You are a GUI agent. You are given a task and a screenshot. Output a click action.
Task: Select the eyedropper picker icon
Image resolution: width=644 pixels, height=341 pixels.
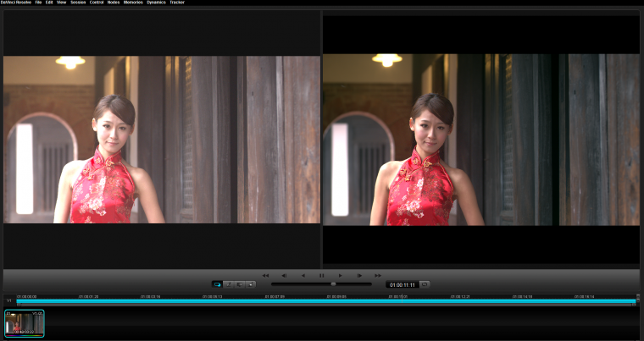point(228,284)
